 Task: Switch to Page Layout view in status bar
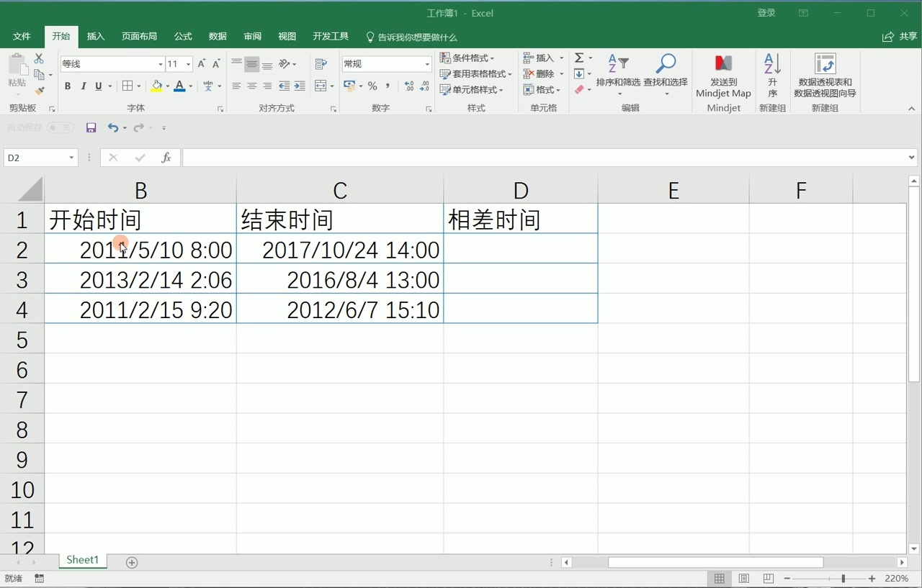tap(744, 579)
